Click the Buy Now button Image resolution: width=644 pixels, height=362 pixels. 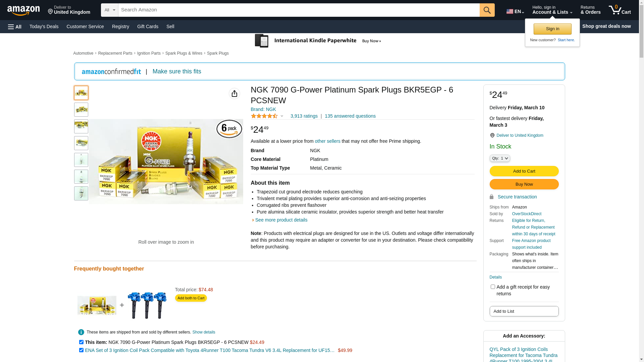click(524, 184)
